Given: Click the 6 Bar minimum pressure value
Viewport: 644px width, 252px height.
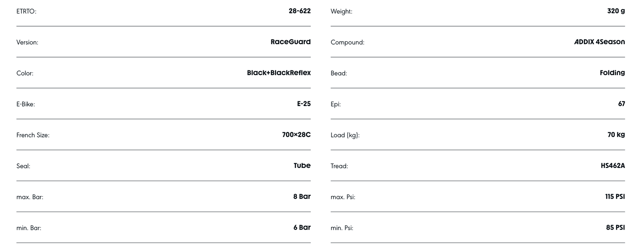Looking at the screenshot, I should point(302,228).
